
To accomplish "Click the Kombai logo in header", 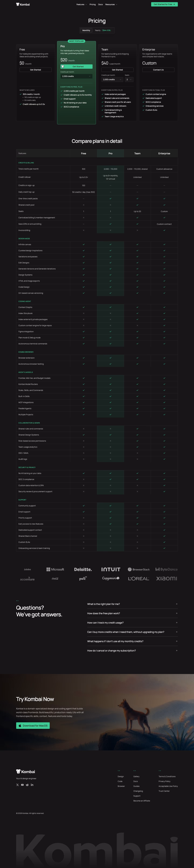I will (23, 4).
